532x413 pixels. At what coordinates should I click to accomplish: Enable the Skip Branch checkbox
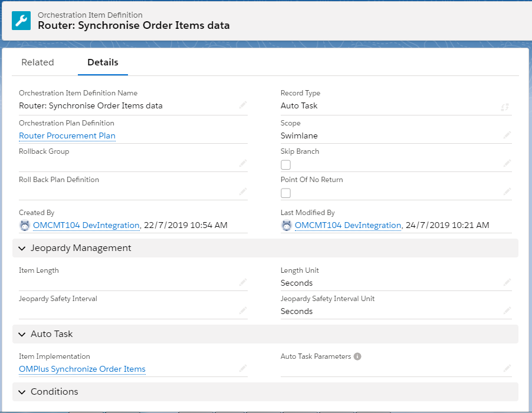click(x=285, y=165)
